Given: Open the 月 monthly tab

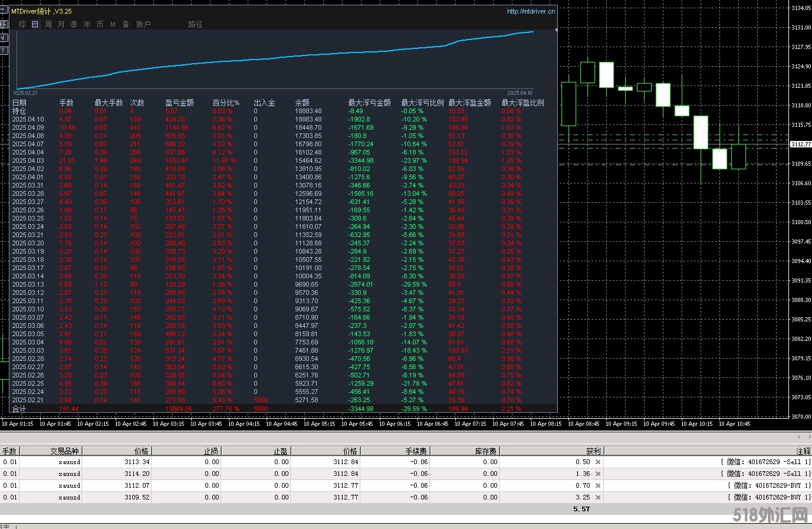Looking at the screenshot, I should pos(61,24).
